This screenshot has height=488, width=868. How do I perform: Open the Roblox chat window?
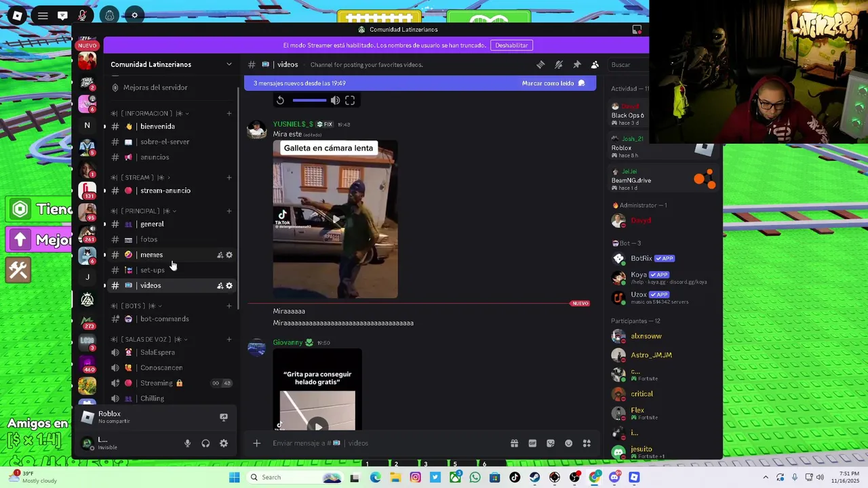point(62,16)
